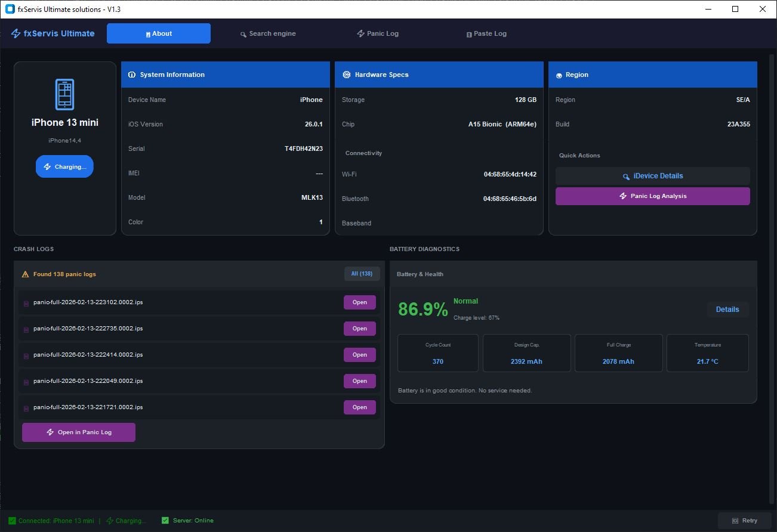
Task: Select serial number T4FDH42N23
Action: coord(304,149)
